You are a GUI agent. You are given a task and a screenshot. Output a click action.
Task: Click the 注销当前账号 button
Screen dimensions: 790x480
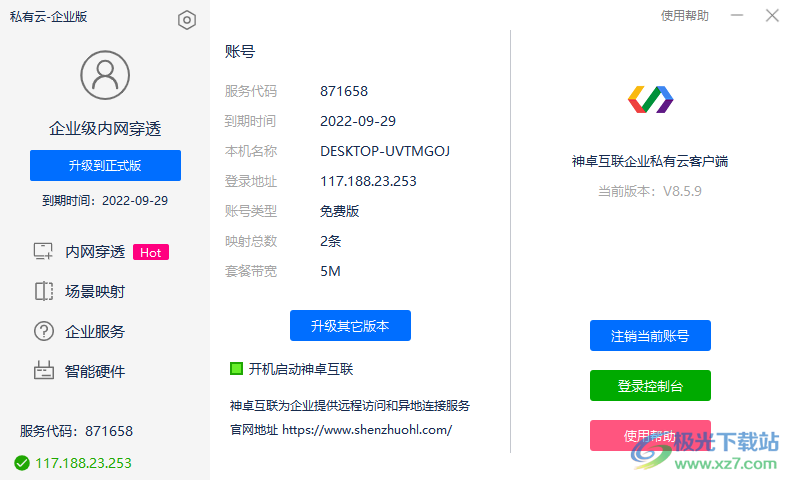tap(650, 335)
